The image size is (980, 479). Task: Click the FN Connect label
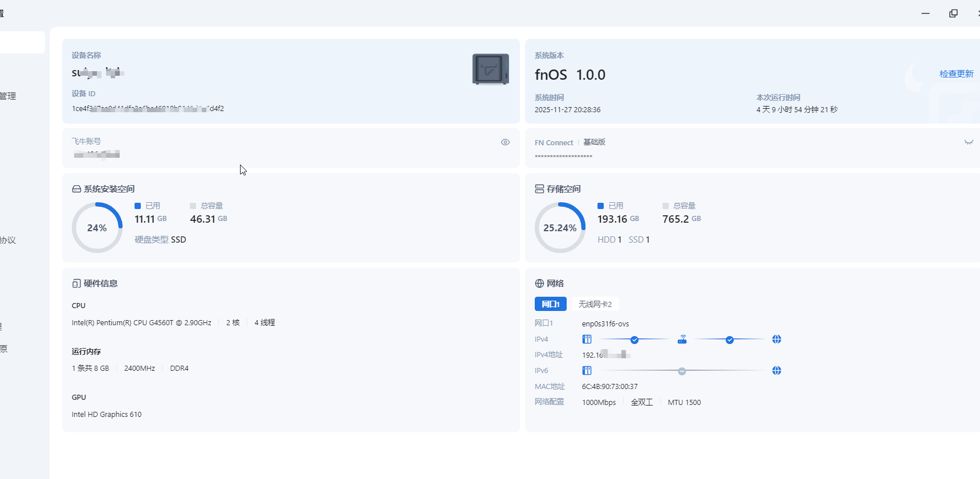[x=554, y=143]
